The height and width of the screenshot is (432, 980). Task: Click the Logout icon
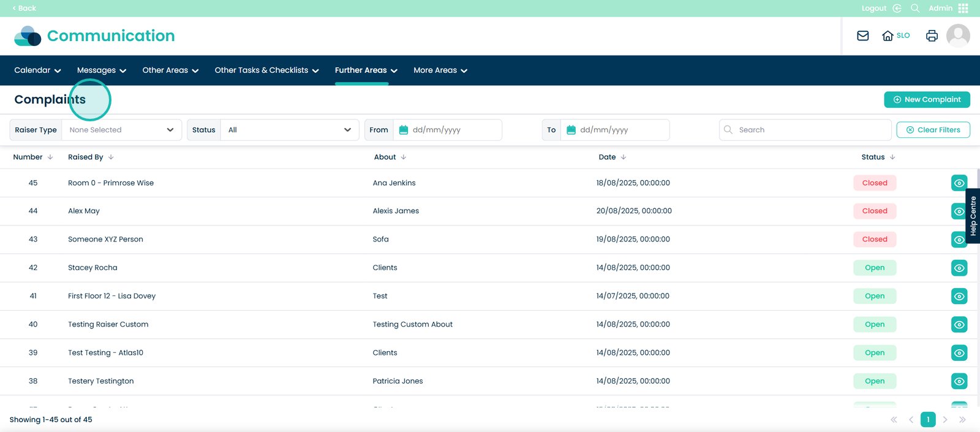click(x=897, y=8)
